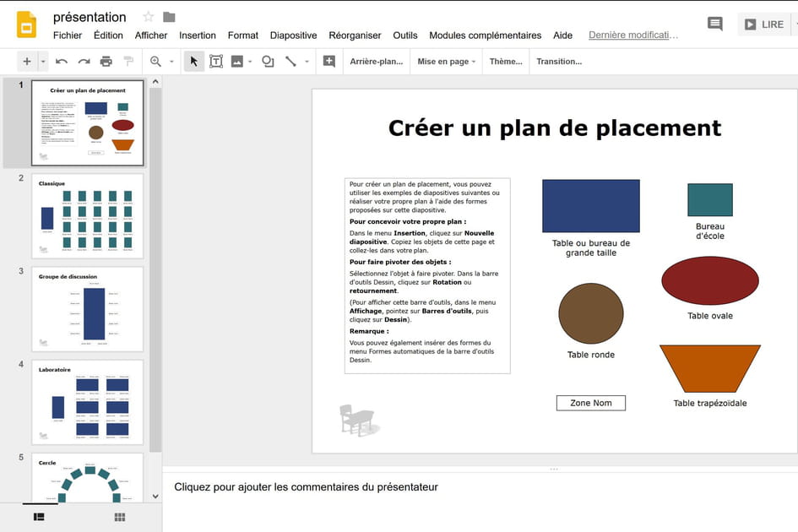
Task: Select the brown round table shape
Action: coord(591,313)
